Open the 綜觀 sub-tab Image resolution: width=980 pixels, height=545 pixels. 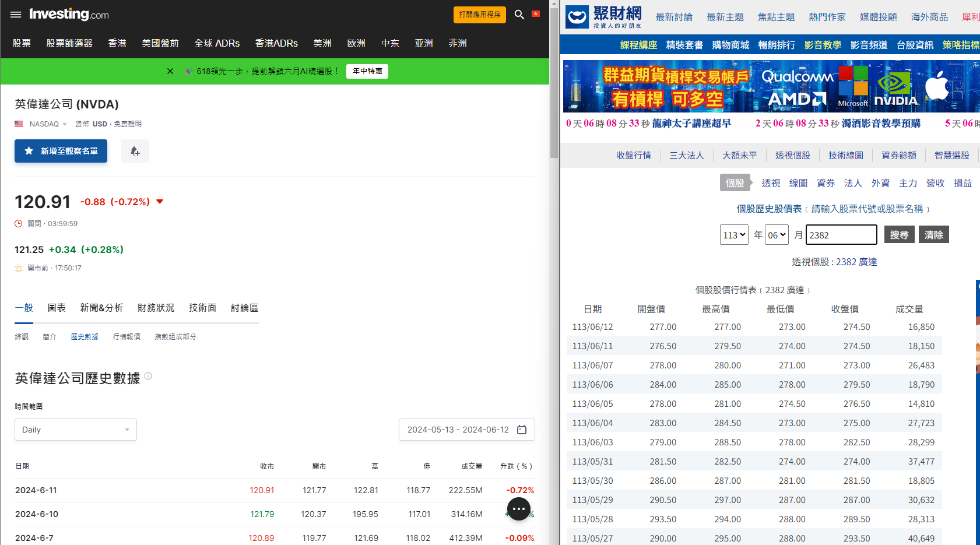pos(22,337)
